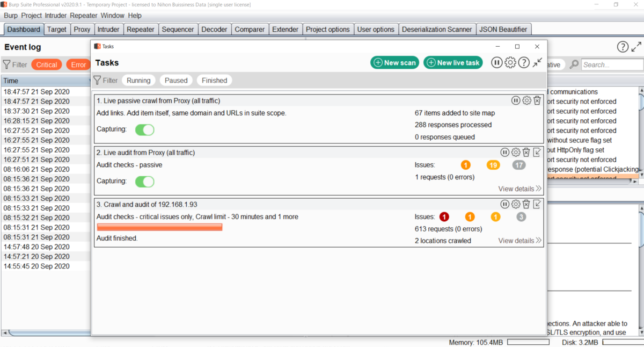Open the Project menu

pos(32,16)
